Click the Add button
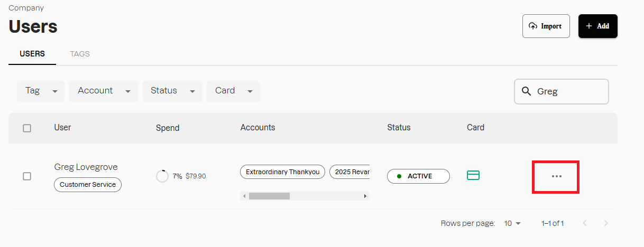 (x=597, y=26)
